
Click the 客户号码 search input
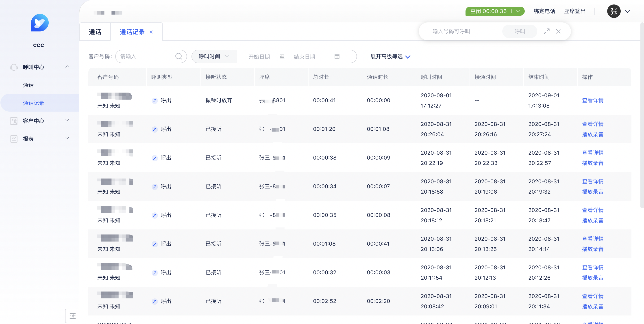pyautogui.click(x=151, y=56)
